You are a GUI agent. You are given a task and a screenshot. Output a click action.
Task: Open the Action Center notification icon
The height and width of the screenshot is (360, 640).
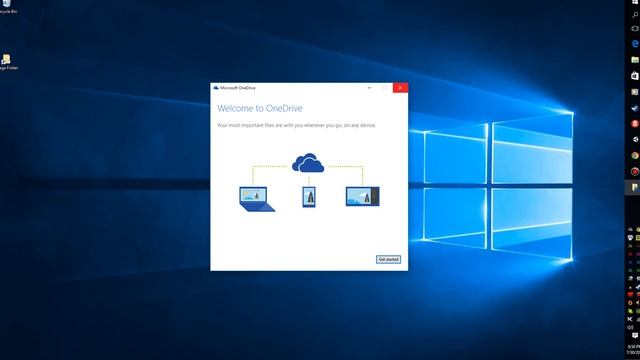coord(635,336)
